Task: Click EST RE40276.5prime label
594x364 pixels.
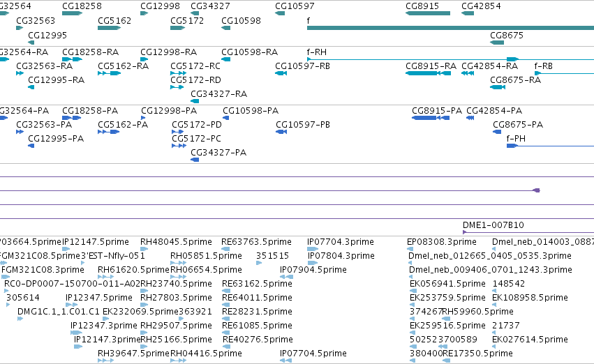Action: tap(258, 340)
